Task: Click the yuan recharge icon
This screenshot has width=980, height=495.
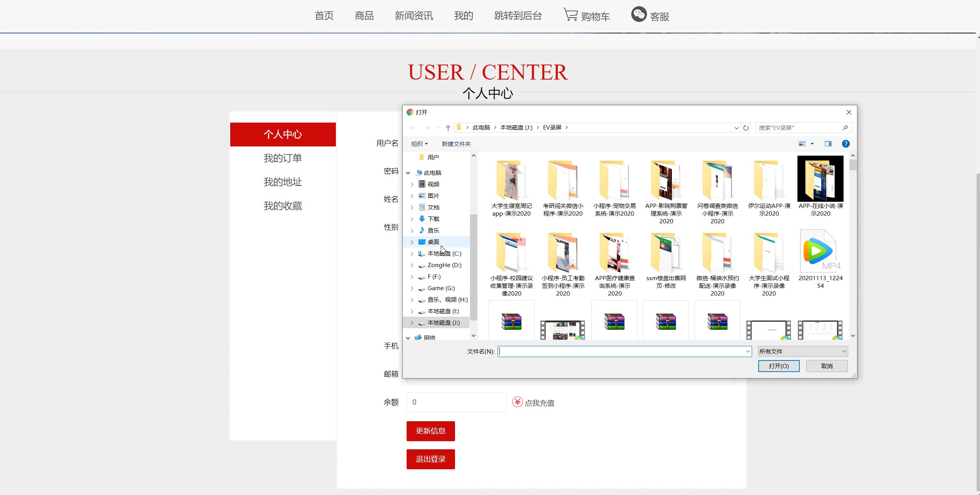Action: (517, 402)
